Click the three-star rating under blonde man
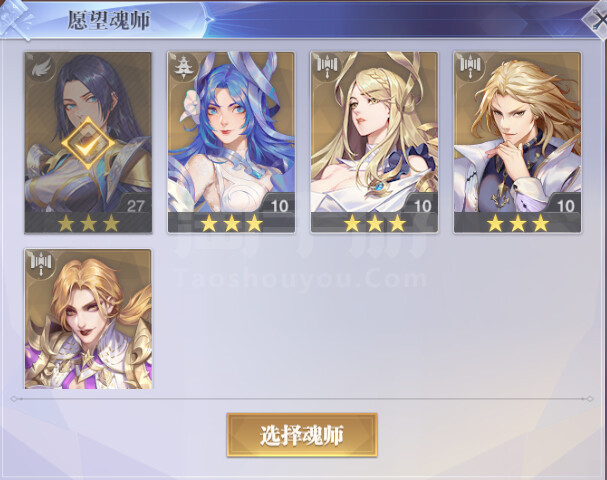 (518, 223)
